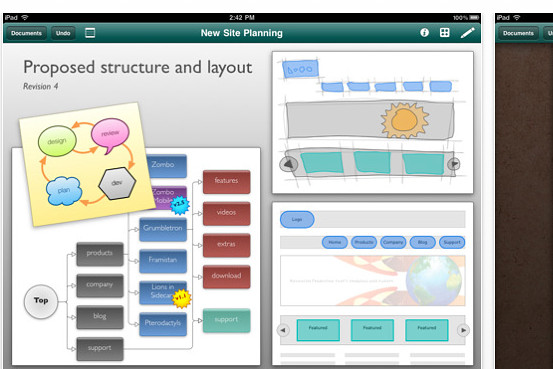Tap the info inspector icon
This screenshot has height=369, width=553.
click(424, 33)
